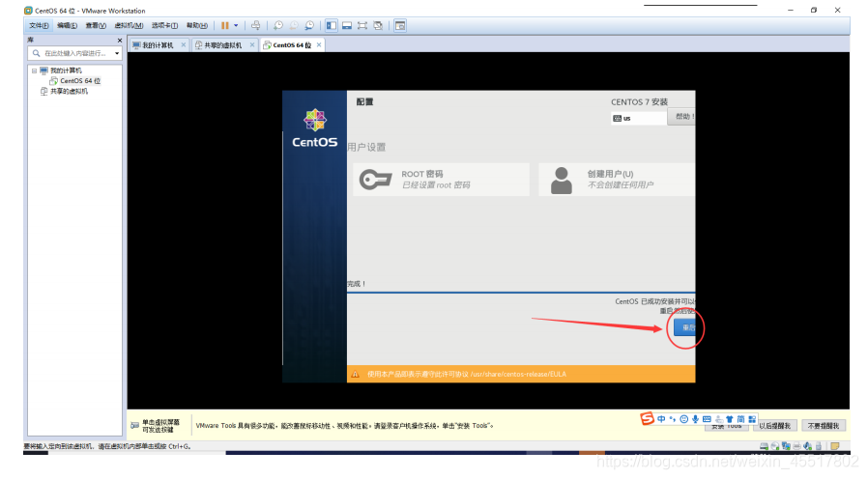Toggle Sogou punctuation mode icon
The height and width of the screenshot is (479, 868).
[x=673, y=419]
